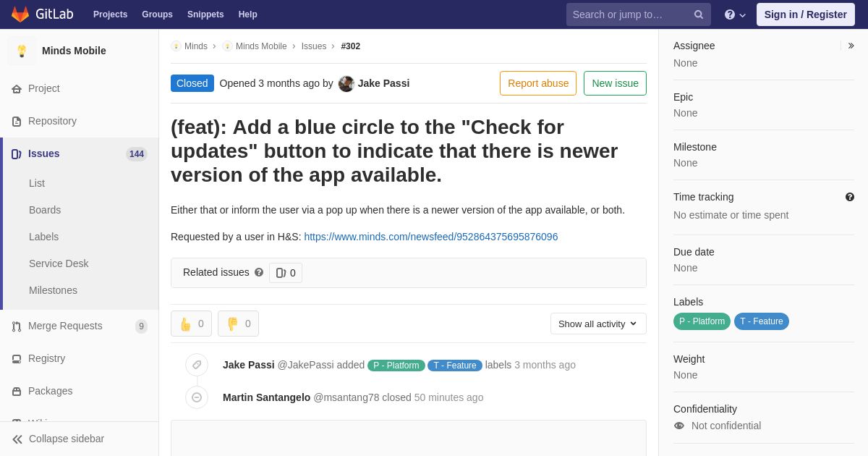868x456 pixels.
Task: Open the Help question-mark menu
Action: [x=735, y=14]
